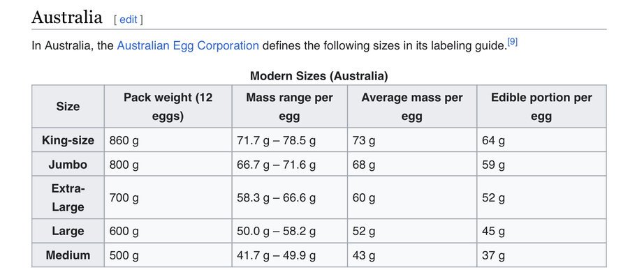
Task: Select the Edible portion per egg header
Action: pos(541,107)
